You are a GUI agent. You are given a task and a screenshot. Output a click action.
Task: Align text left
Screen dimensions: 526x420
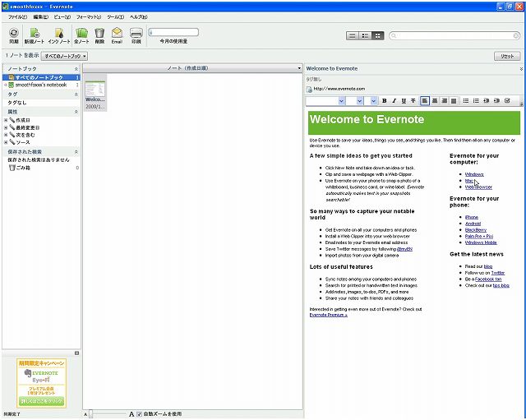tap(425, 100)
